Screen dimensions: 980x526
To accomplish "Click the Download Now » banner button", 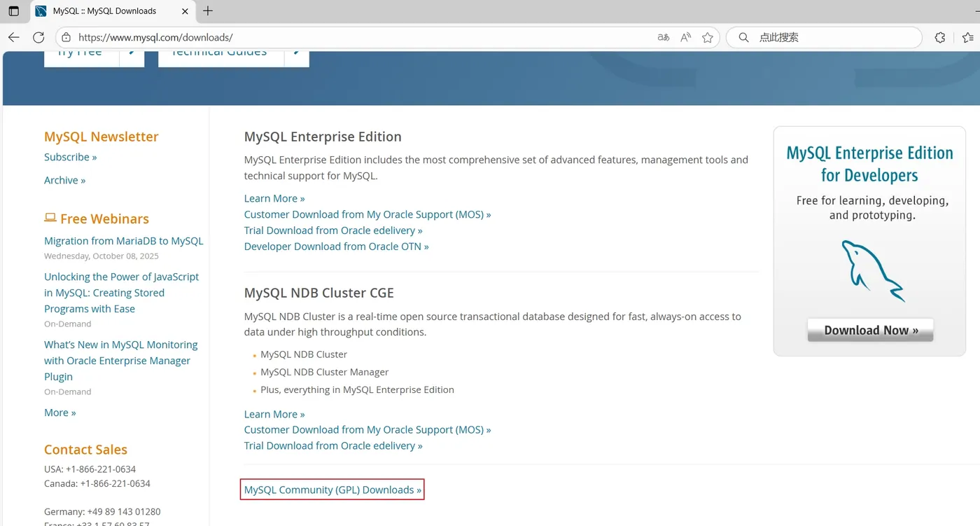I will click(870, 330).
